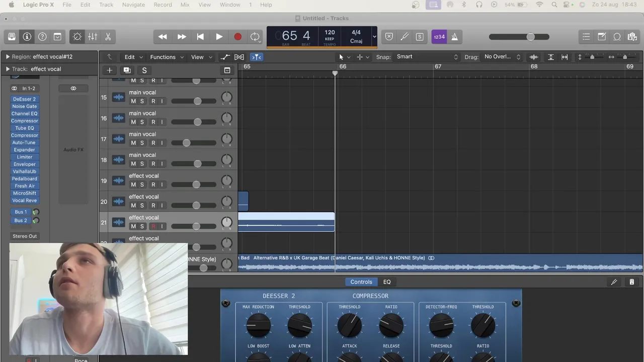Expand the Region effect vocal#12 disclosure
The image size is (644, 362).
pyautogui.click(x=8, y=57)
